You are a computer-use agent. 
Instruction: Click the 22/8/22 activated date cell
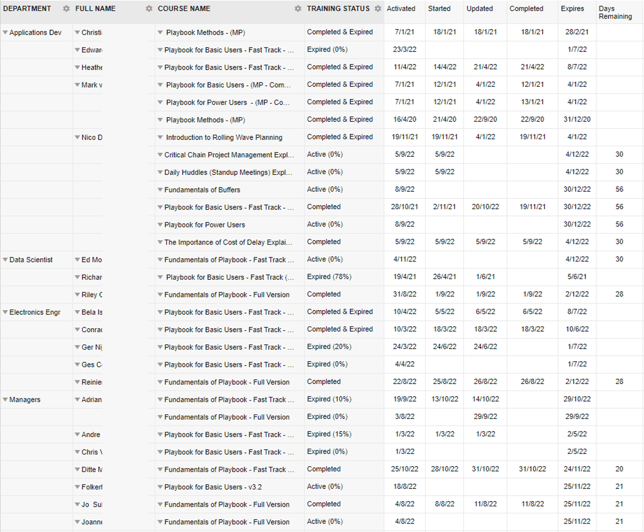pos(405,382)
